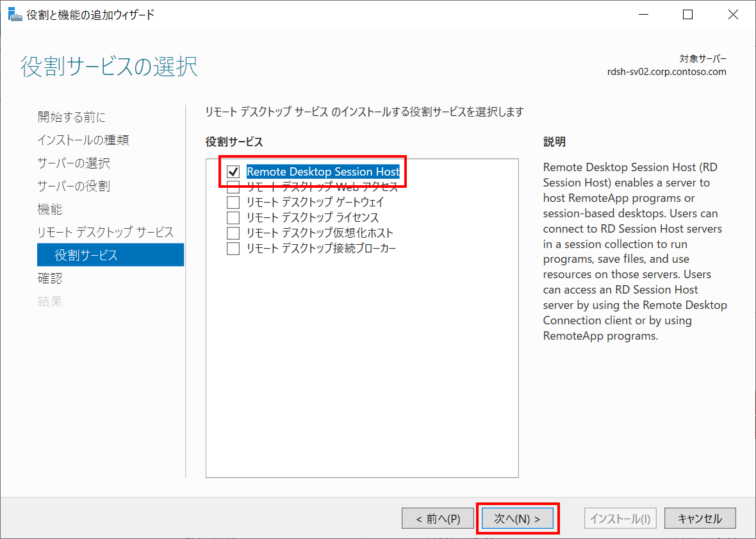Select サーバーの選択 in the sidebar
756x539 pixels.
pyautogui.click(x=74, y=163)
